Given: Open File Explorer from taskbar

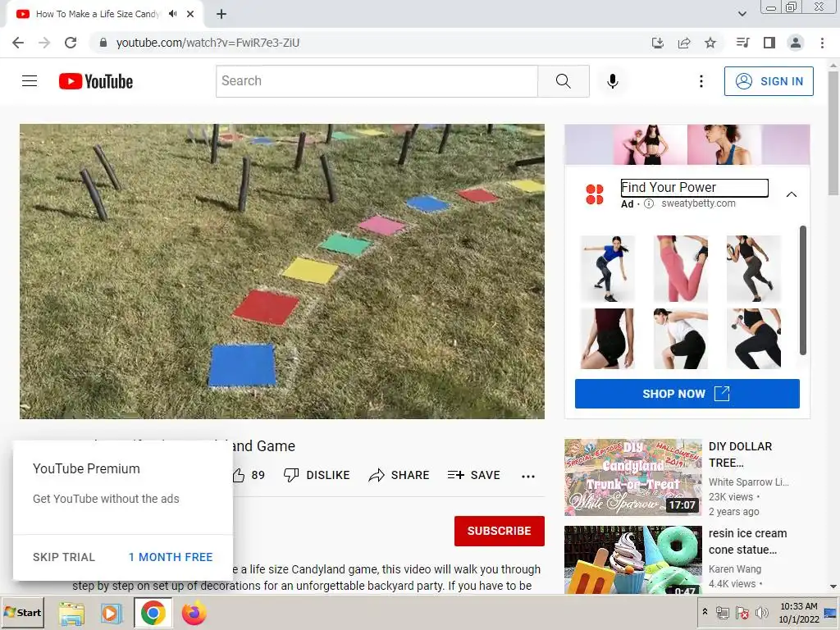Looking at the screenshot, I should (x=72, y=613).
